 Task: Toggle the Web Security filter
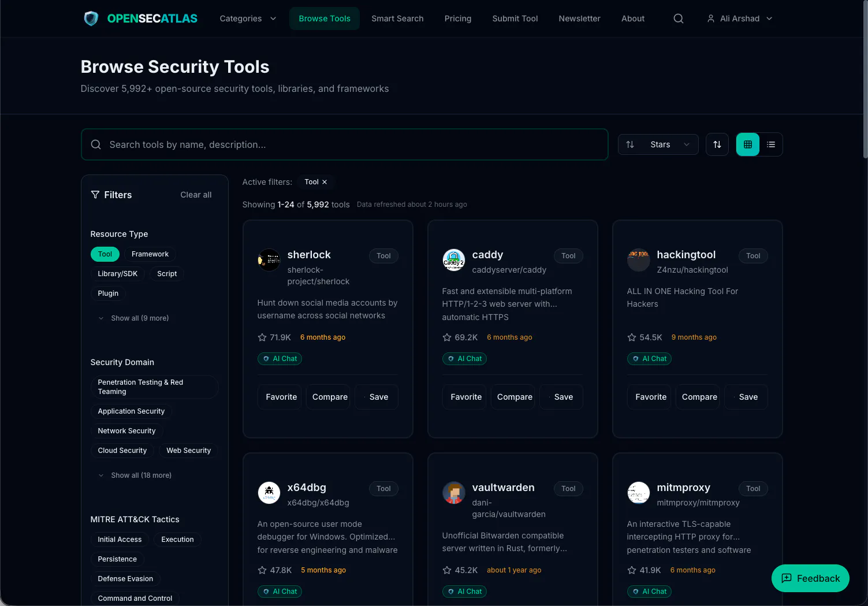point(188,451)
